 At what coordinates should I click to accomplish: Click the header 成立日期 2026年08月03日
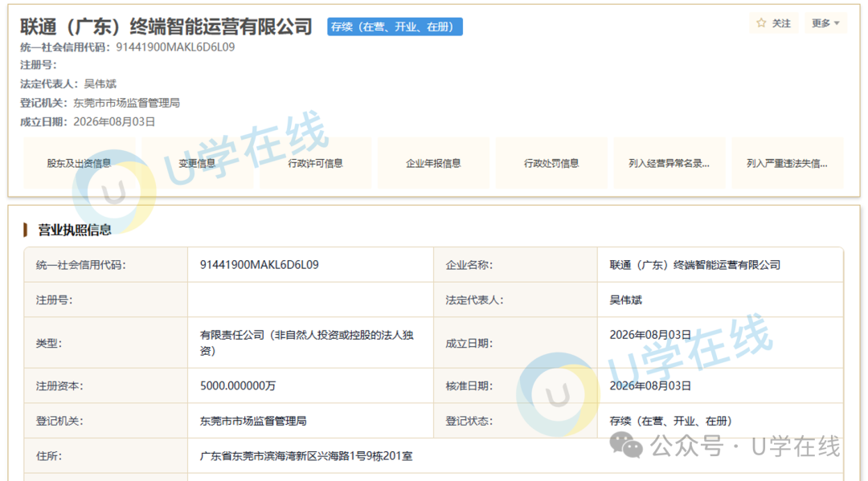pos(114,121)
